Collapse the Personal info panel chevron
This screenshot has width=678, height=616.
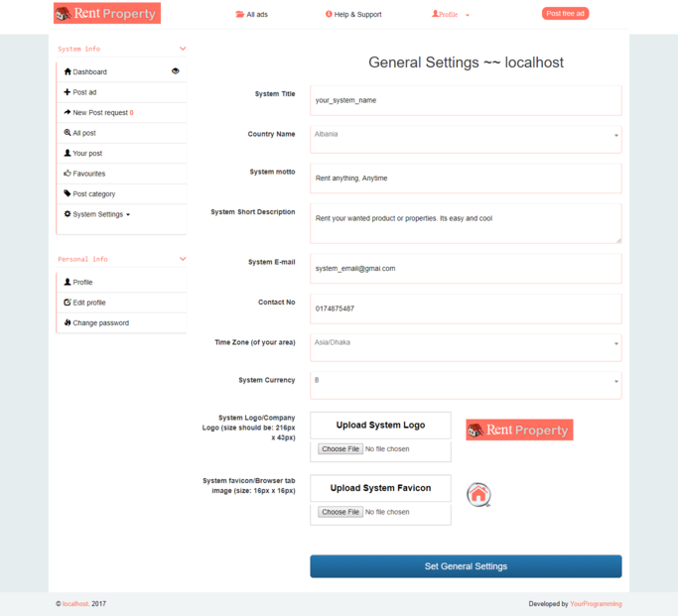coord(183,259)
